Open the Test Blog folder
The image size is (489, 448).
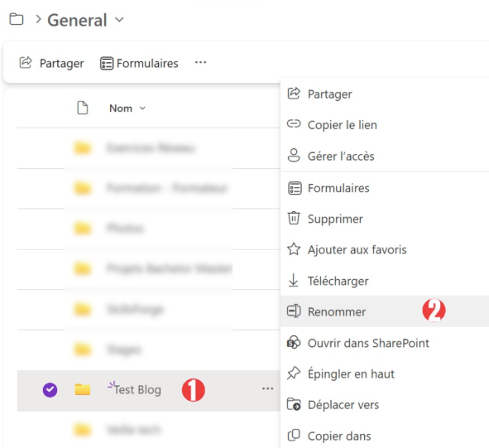pyautogui.click(x=137, y=390)
